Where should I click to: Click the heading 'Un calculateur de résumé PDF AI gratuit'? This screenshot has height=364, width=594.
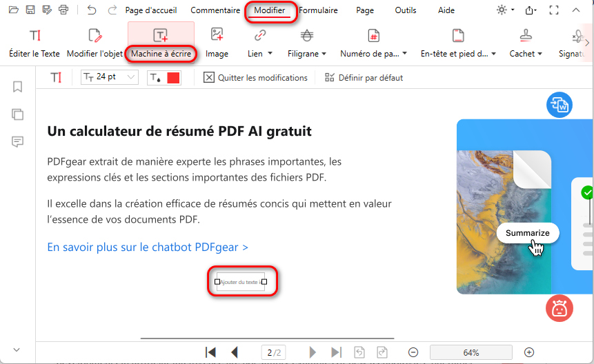click(179, 131)
